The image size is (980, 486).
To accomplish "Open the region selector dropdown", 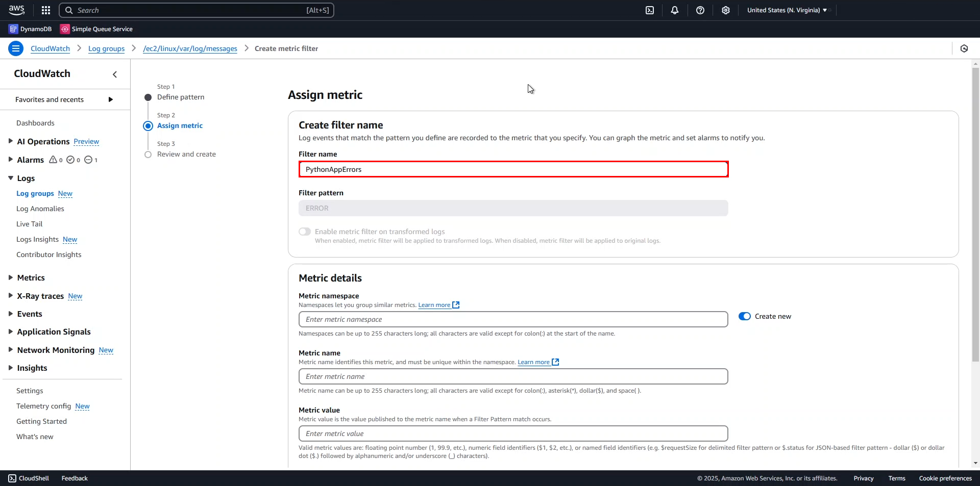I will point(787,10).
